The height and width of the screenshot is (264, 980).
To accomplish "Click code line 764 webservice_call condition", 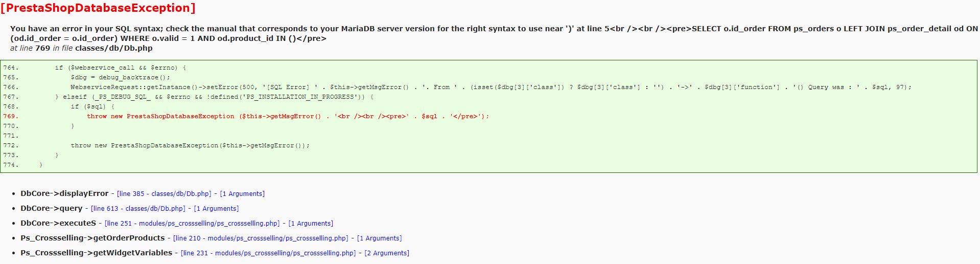I will [x=121, y=68].
